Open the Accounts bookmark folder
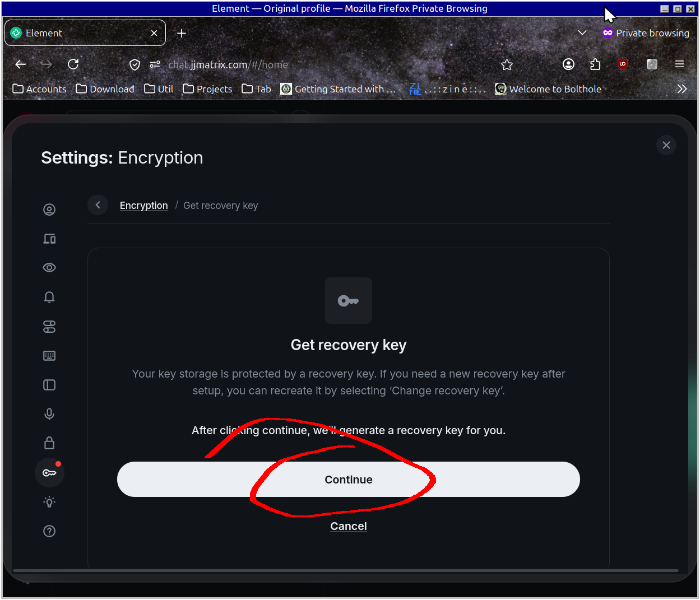Image resolution: width=700 pixels, height=600 pixels. [x=39, y=89]
